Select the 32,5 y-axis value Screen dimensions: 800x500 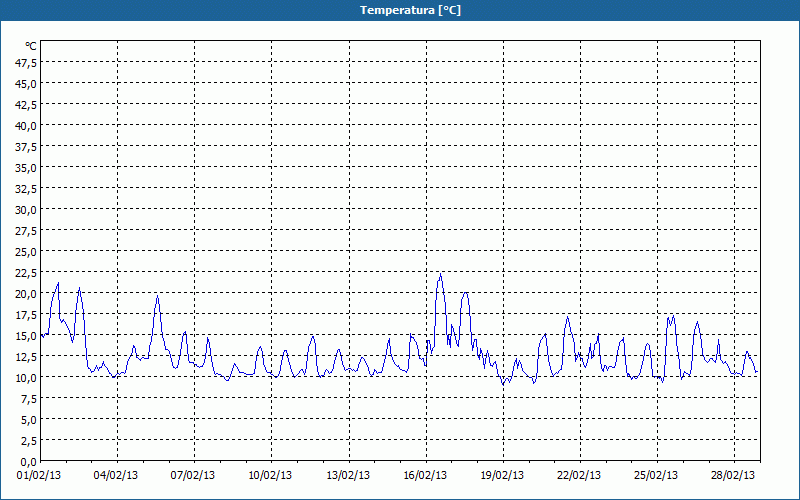coord(27,189)
